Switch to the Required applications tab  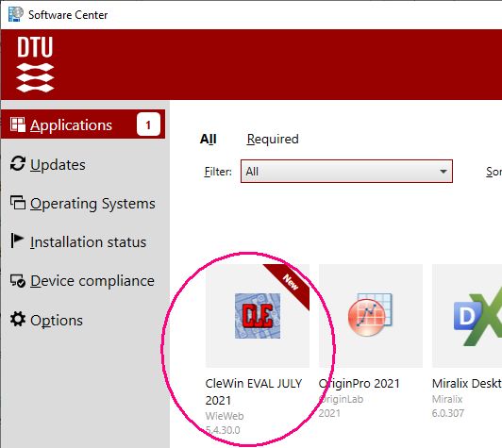coord(273,139)
